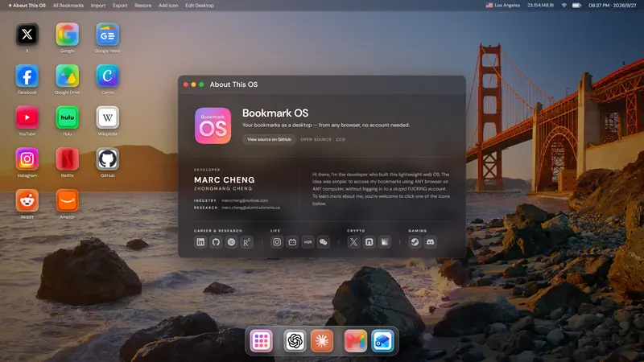The width and height of the screenshot is (644, 362).
Task: Click the Wi-Fi status icon
Action: (x=564, y=6)
